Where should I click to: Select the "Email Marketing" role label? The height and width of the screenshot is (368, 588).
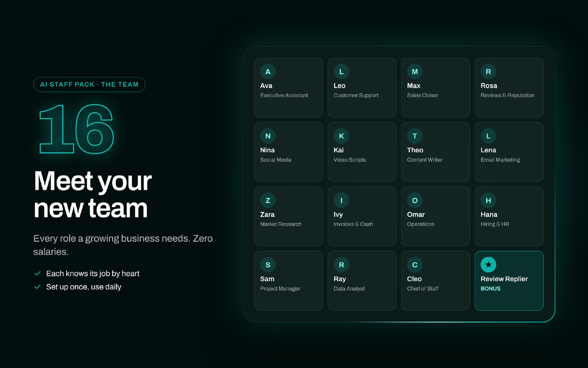[x=500, y=160]
